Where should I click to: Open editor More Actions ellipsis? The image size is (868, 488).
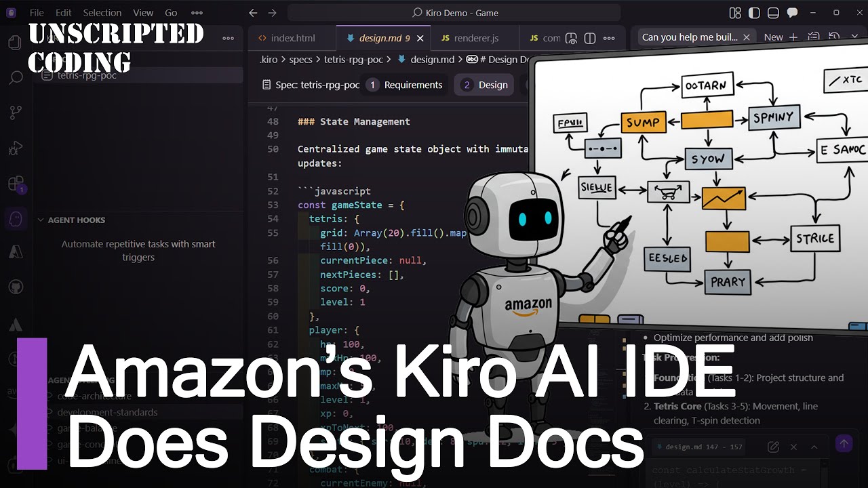[608, 38]
